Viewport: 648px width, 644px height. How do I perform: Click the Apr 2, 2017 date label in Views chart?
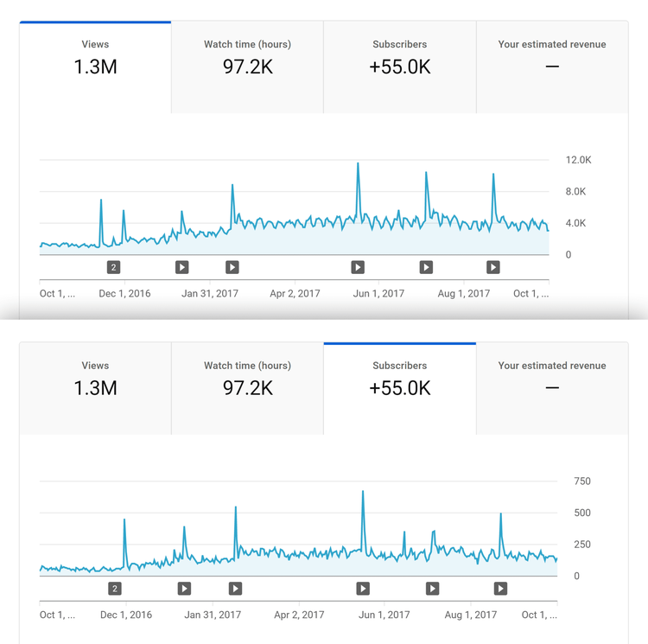295,294
